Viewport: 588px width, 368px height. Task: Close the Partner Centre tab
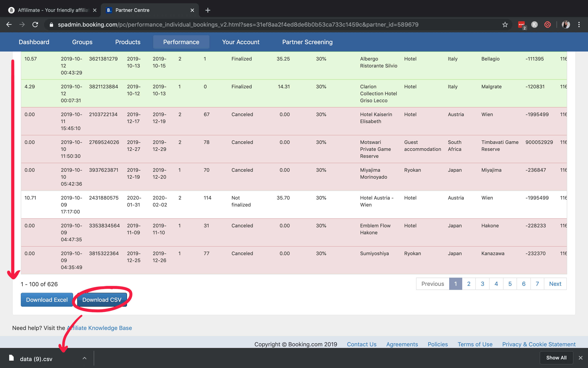192,10
